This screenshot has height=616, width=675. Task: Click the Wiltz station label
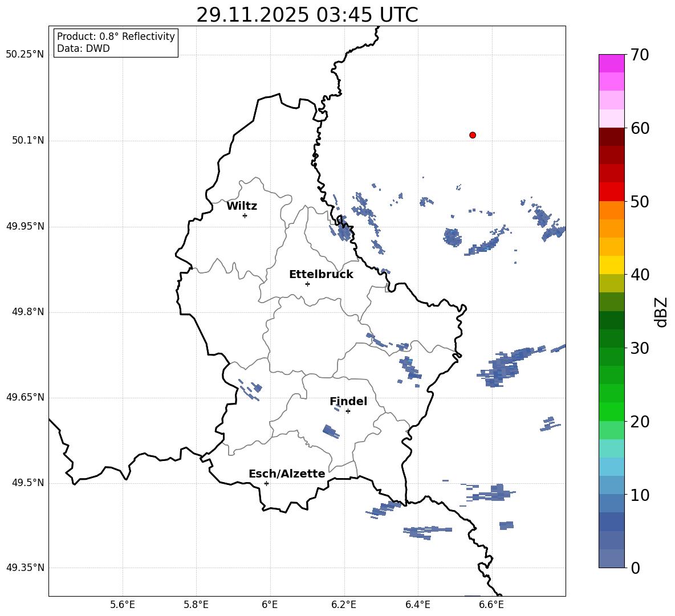(x=242, y=206)
